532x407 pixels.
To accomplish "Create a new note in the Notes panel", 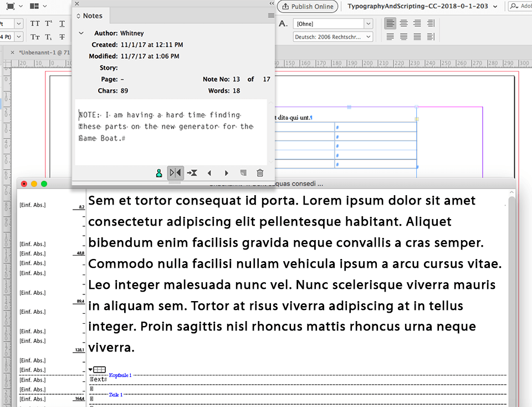I will point(243,172).
